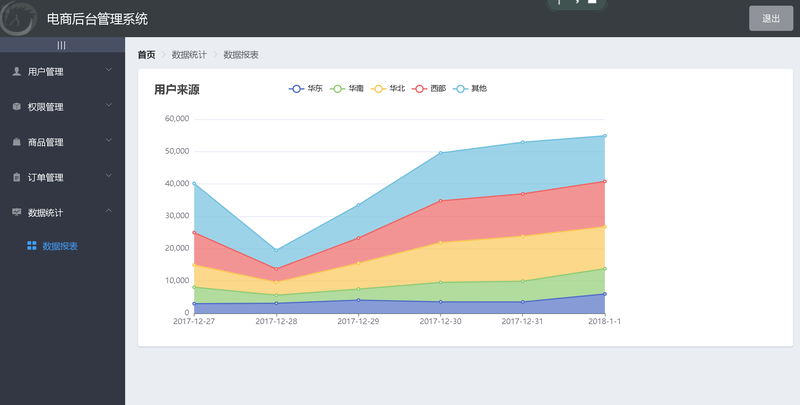The image size is (800, 405).
Task: Go to 首页 breadcrumb link
Action: pyautogui.click(x=146, y=55)
